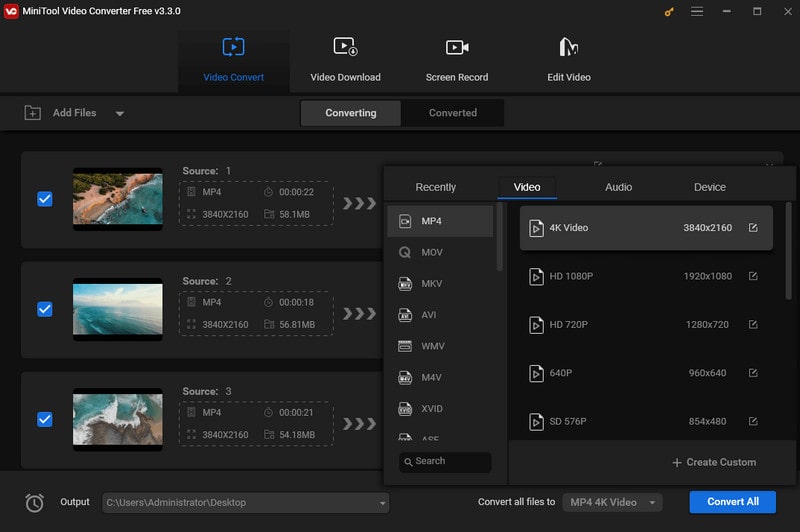800x532 pixels.
Task: Select the Converted tab
Action: (453, 113)
